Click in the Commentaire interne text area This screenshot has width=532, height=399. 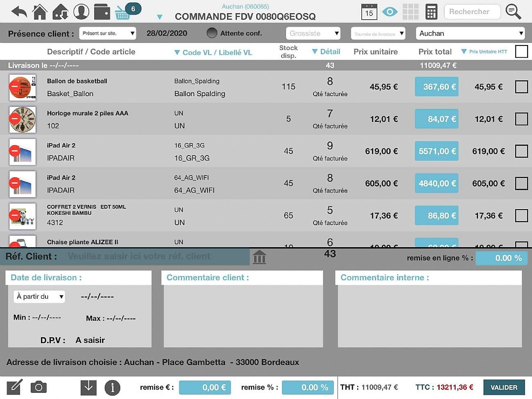[x=430, y=316]
